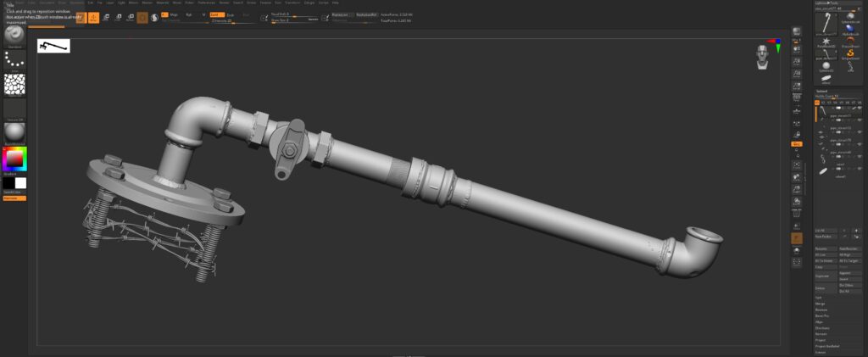Select the Sphere3D tool thumbnail
The width and height of the screenshot is (868, 357).
pos(826,66)
